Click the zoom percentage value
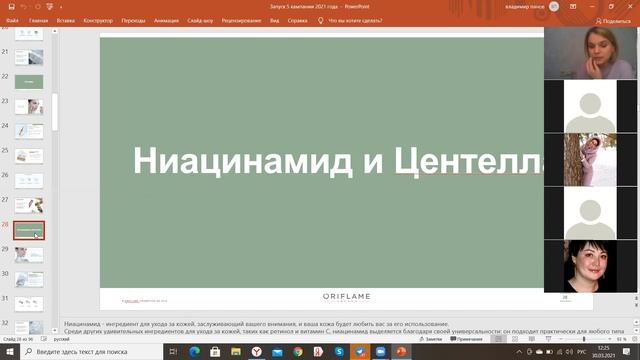The image size is (640, 360). click(x=622, y=339)
